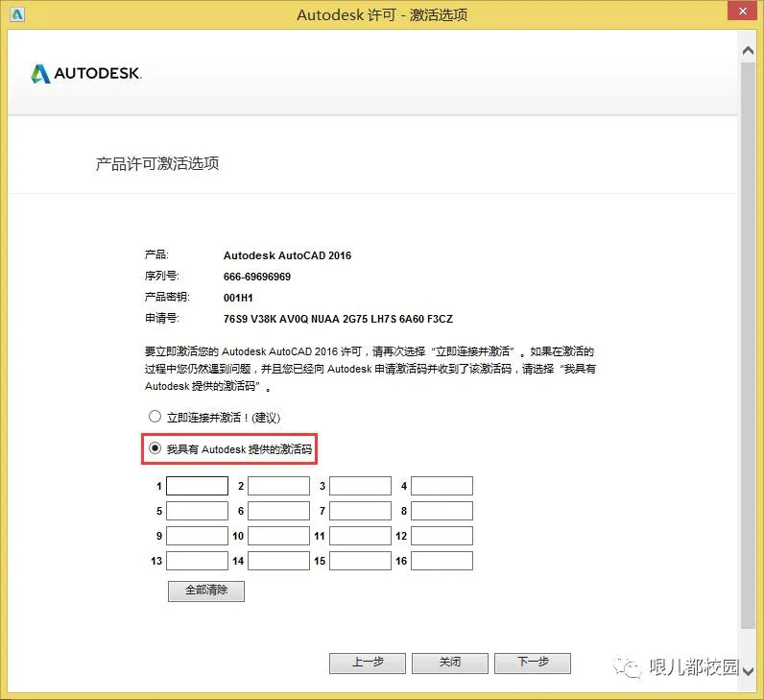Click the '产品密钥:' label
The image size is (764, 700).
coord(167,297)
